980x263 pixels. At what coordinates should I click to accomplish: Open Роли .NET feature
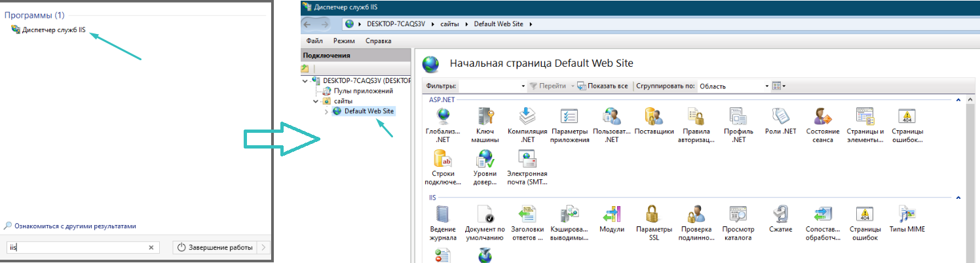780,122
